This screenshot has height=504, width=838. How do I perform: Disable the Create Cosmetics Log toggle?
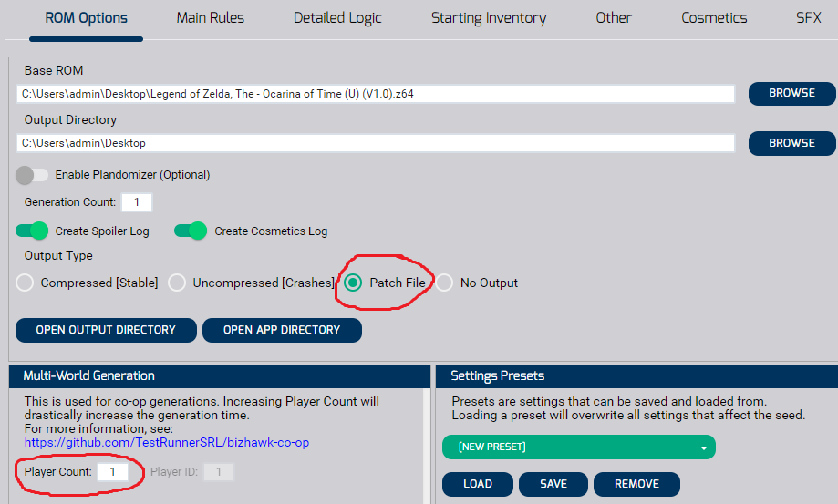(x=191, y=231)
